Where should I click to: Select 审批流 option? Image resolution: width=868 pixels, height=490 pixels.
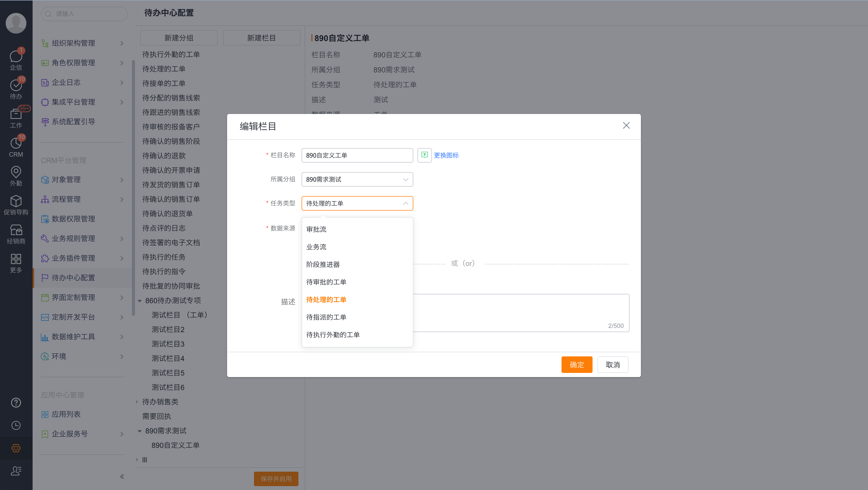(357, 229)
